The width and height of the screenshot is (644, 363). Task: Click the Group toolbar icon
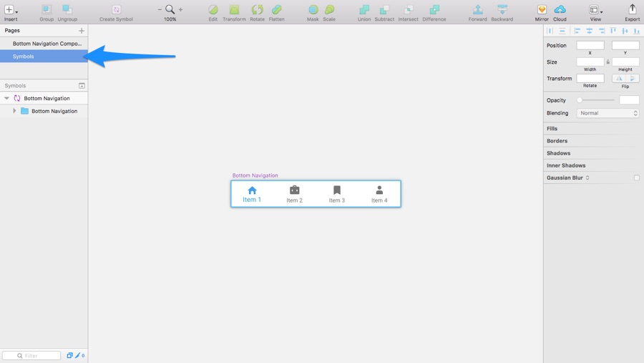tap(47, 9)
